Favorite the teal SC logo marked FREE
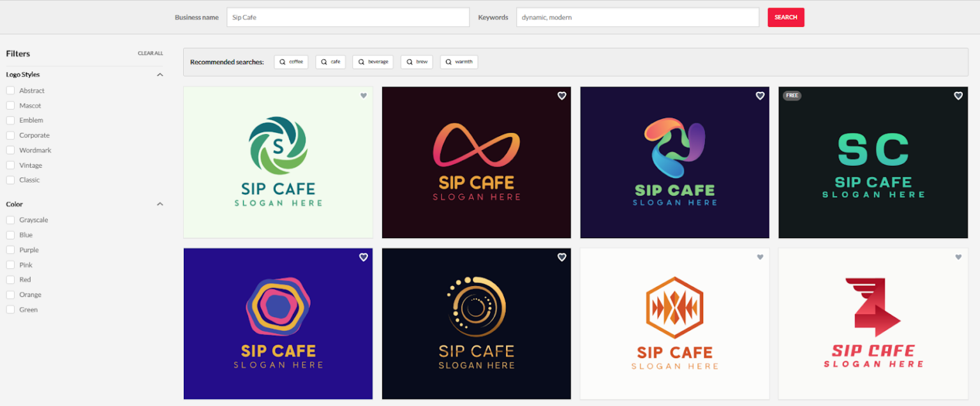 coord(958,95)
